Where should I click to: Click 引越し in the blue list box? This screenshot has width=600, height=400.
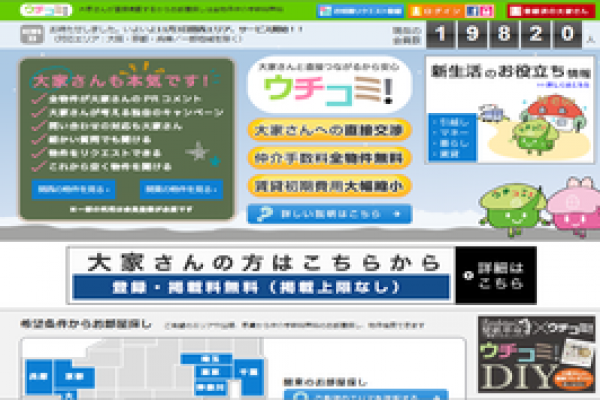[x=454, y=122]
